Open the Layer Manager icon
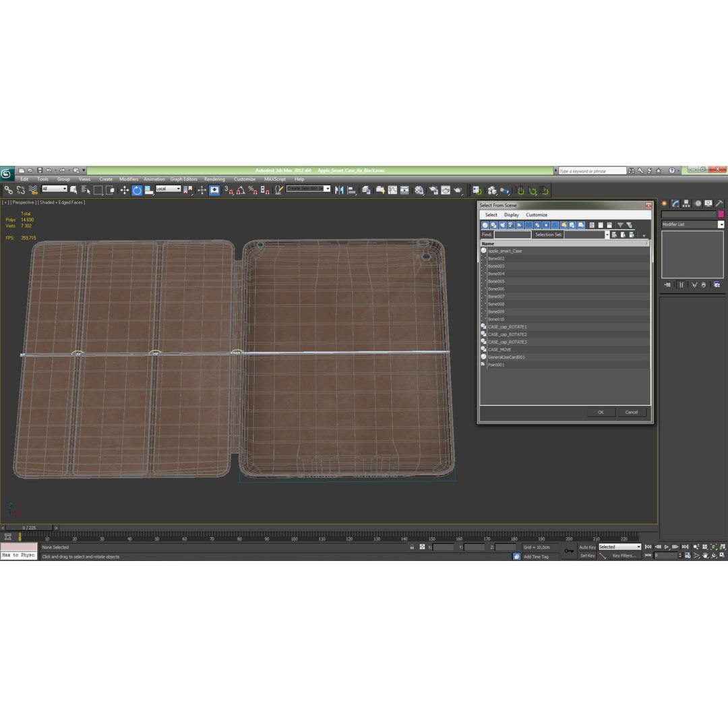 coord(366,190)
